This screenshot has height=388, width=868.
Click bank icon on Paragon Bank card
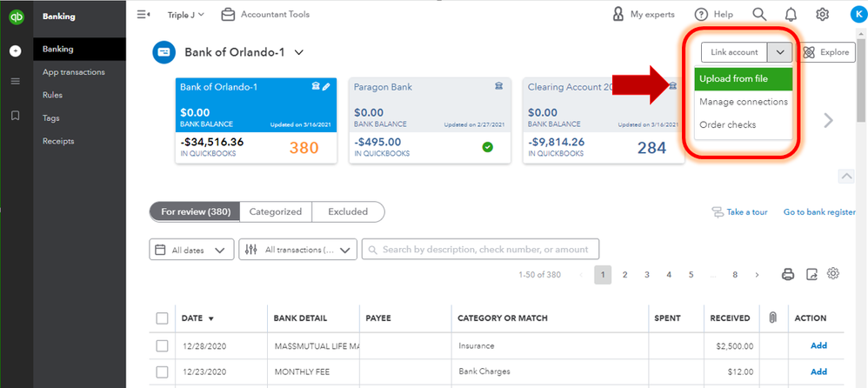(498, 86)
